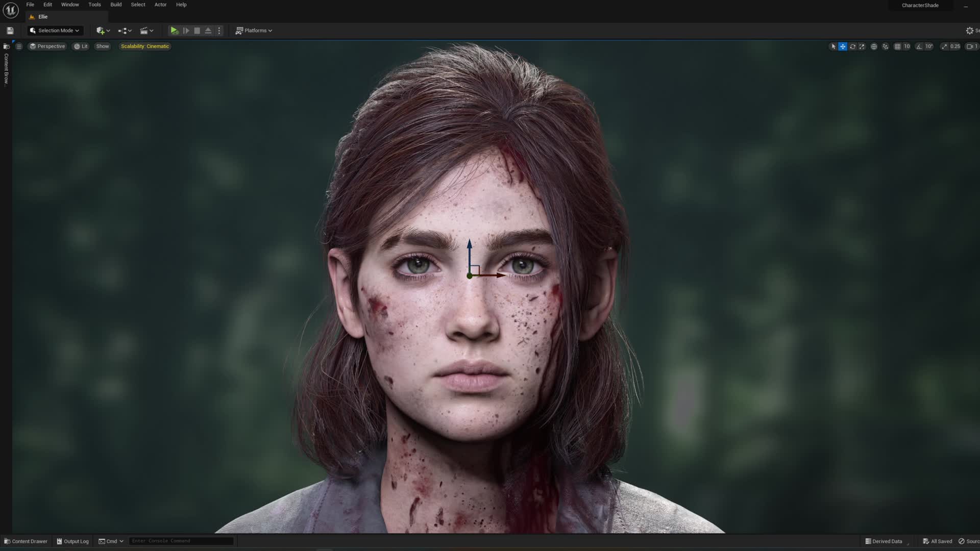Open the Edit menu
Viewport: 980px width, 551px height.
point(47,5)
